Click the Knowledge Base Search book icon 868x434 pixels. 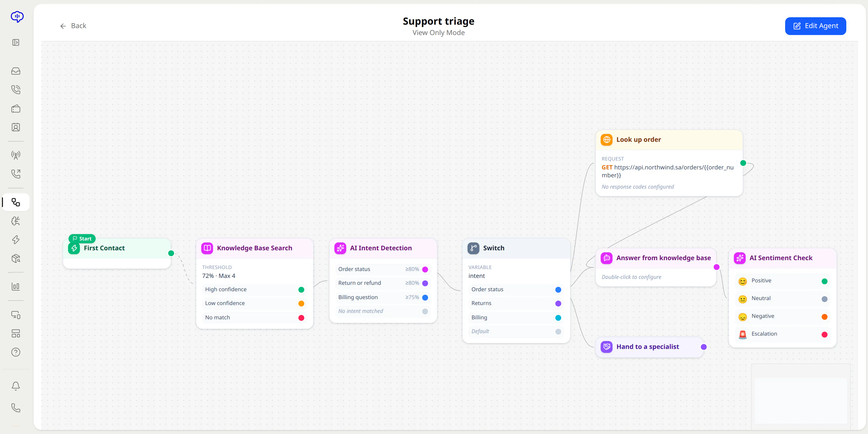(x=207, y=248)
